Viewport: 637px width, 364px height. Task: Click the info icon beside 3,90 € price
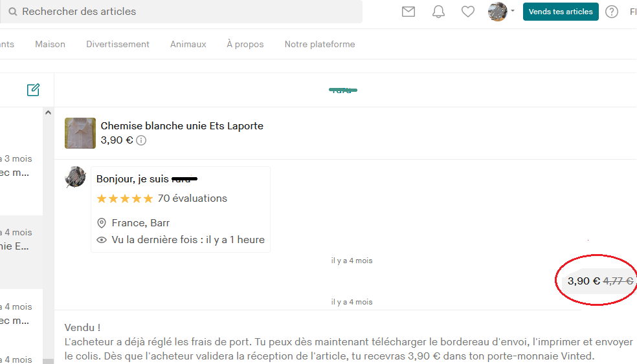[141, 140]
